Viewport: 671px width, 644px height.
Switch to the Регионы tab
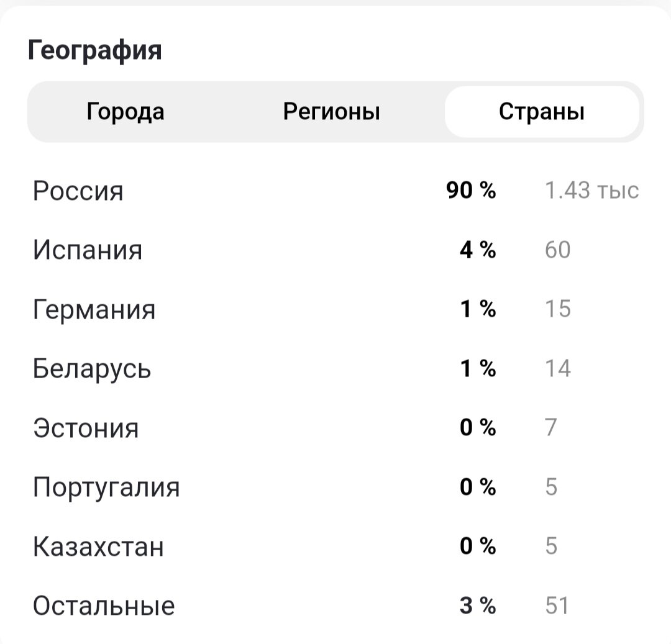(x=332, y=111)
